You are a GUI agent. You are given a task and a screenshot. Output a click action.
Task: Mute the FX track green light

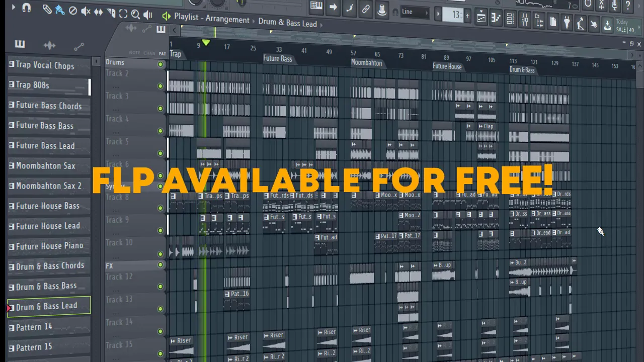coord(160,265)
